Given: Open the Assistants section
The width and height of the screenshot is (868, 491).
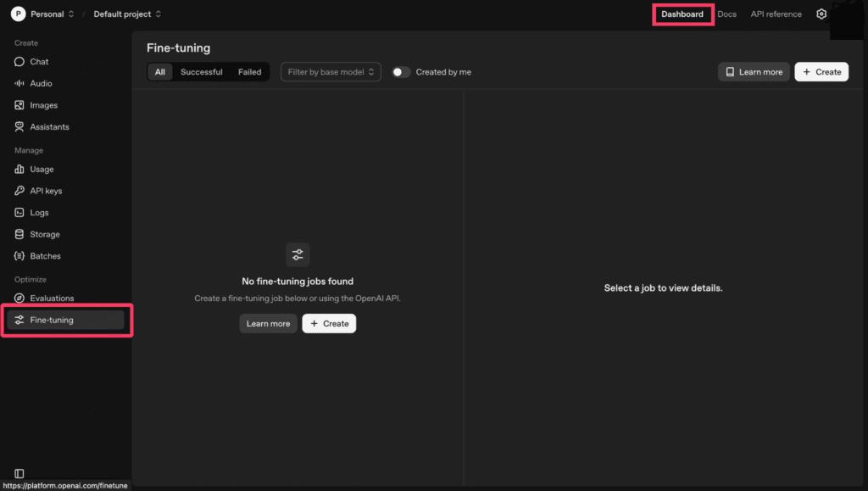Looking at the screenshot, I should tap(49, 127).
